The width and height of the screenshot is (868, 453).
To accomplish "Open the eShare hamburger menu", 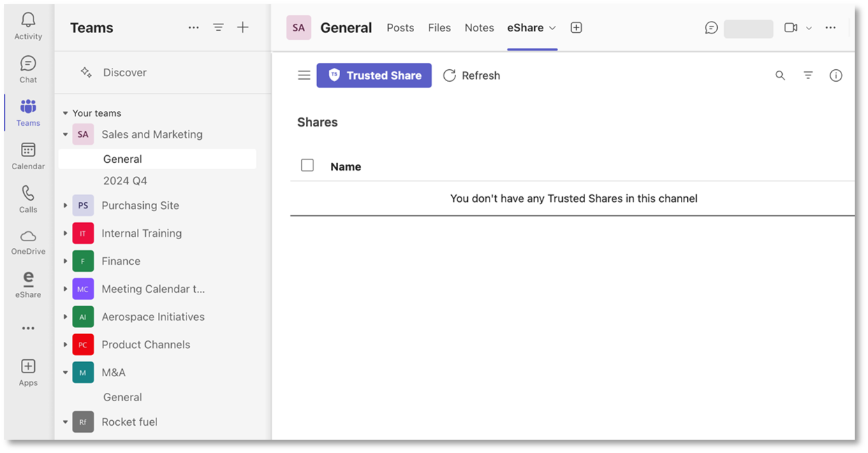I will point(304,75).
